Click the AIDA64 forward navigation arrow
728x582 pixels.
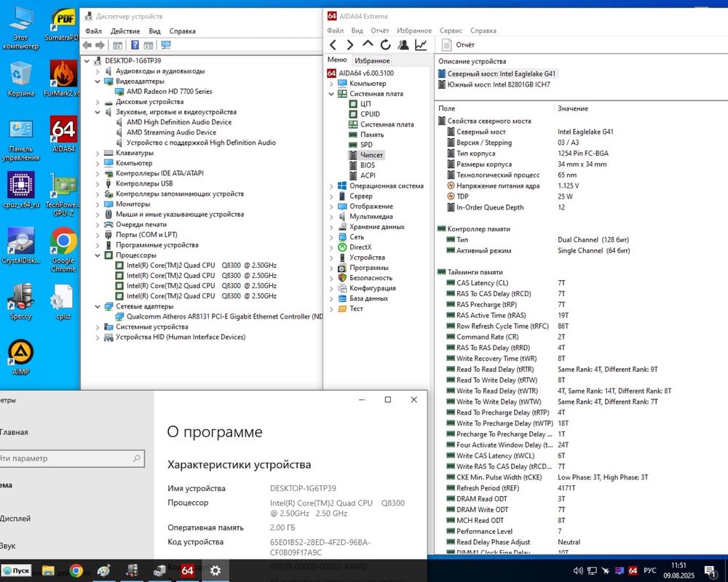[349, 44]
